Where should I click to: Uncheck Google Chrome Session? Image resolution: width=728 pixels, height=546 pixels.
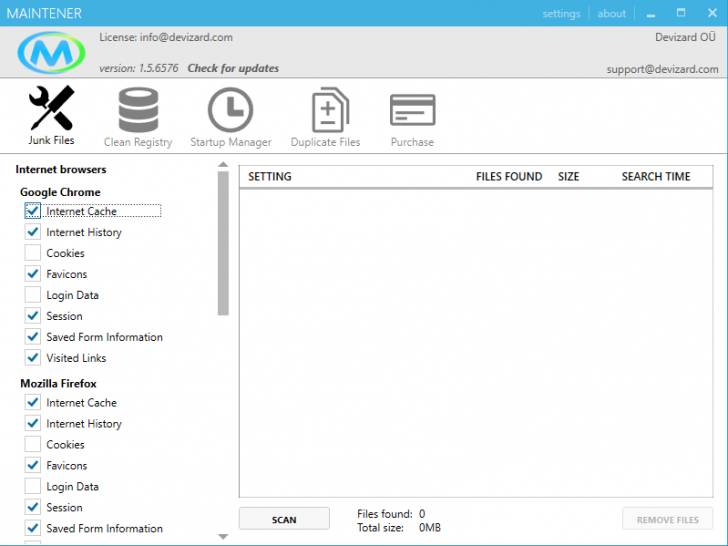(32, 316)
